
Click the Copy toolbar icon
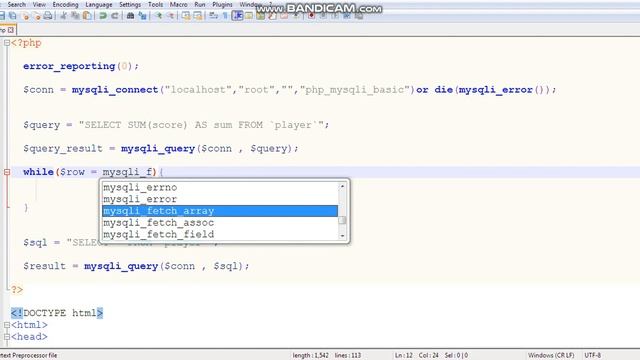[75, 16]
